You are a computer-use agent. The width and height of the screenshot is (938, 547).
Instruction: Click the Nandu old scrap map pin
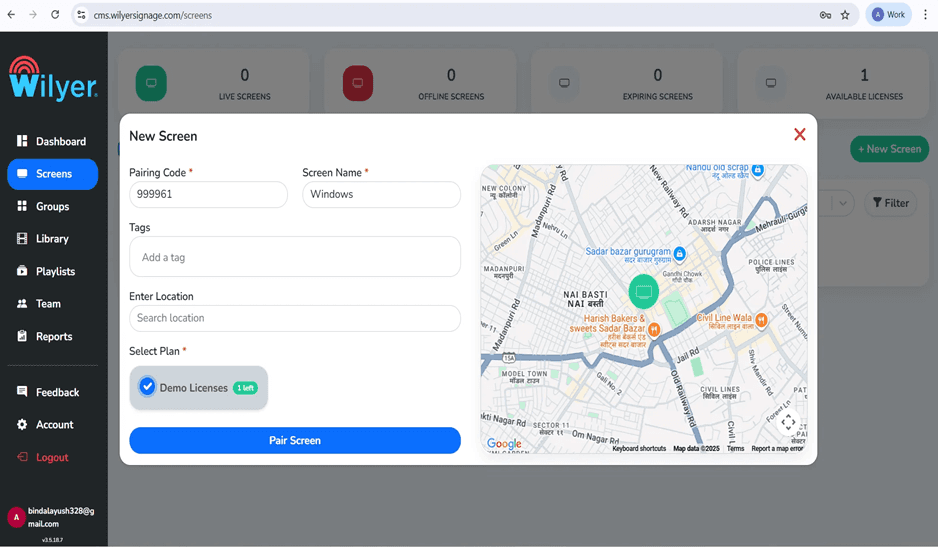coord(757,170)
